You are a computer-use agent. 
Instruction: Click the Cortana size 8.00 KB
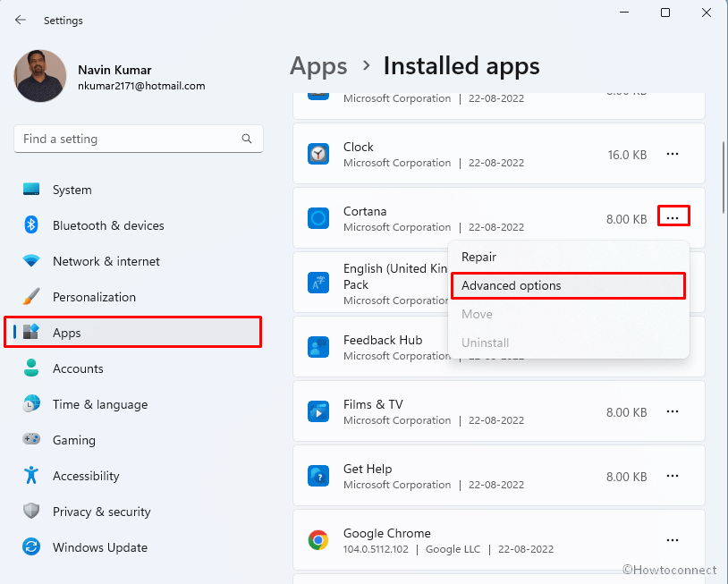626,219
